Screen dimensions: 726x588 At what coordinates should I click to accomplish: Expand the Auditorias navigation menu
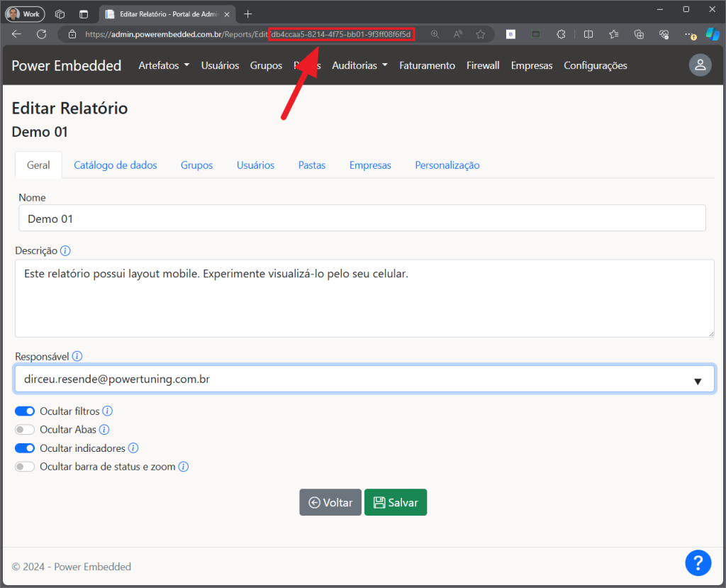coord(359,65)
